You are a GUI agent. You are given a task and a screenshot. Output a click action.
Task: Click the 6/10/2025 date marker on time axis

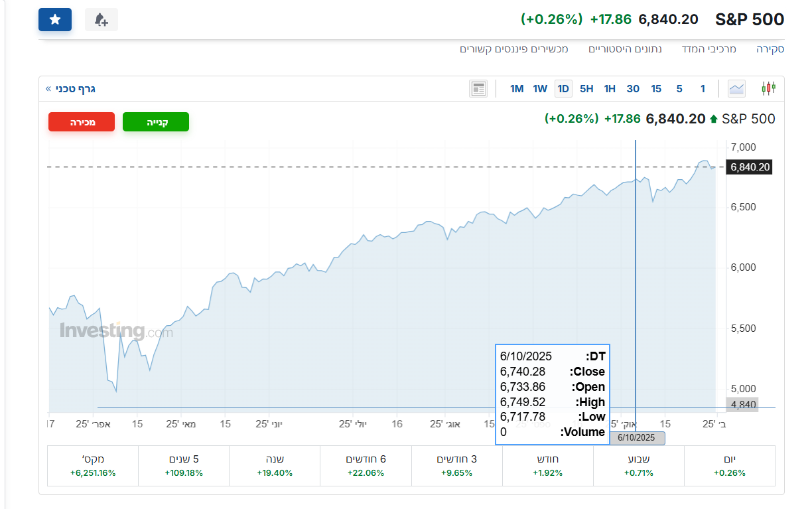(x=636, y=437)
